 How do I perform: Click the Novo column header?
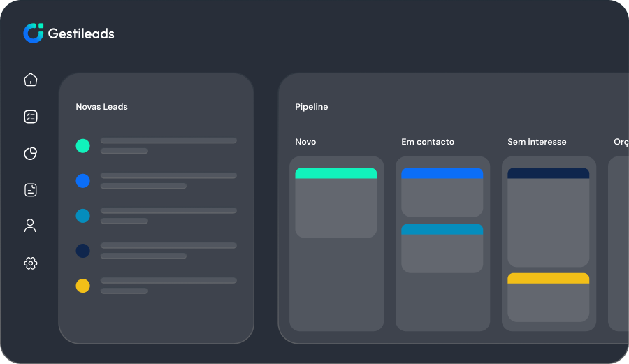(305, 142)
